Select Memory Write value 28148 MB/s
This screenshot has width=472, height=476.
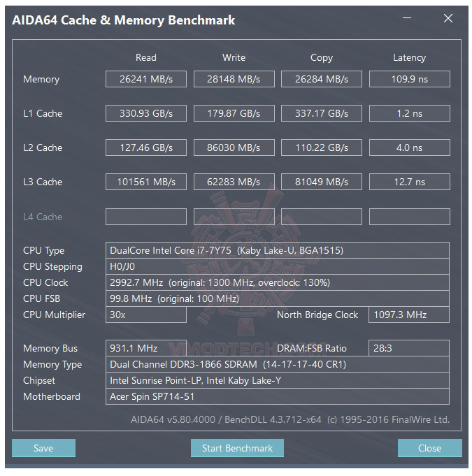click(x=234, y=79)
